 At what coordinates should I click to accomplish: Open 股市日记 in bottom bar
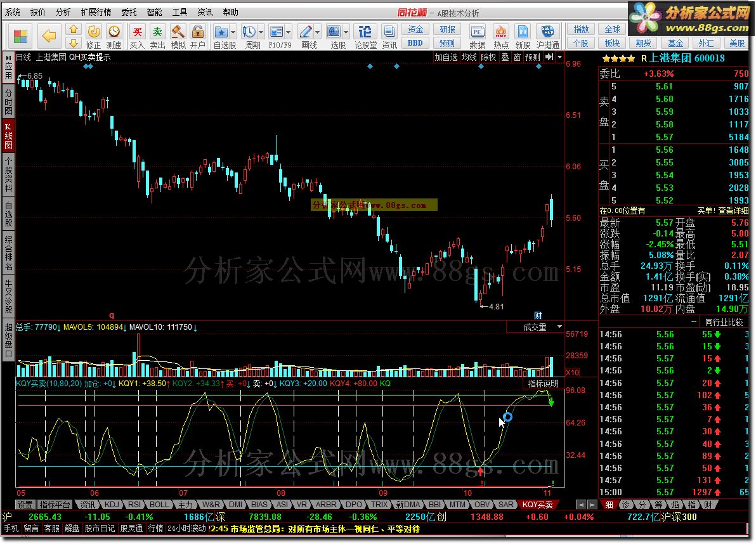(100, 528)
